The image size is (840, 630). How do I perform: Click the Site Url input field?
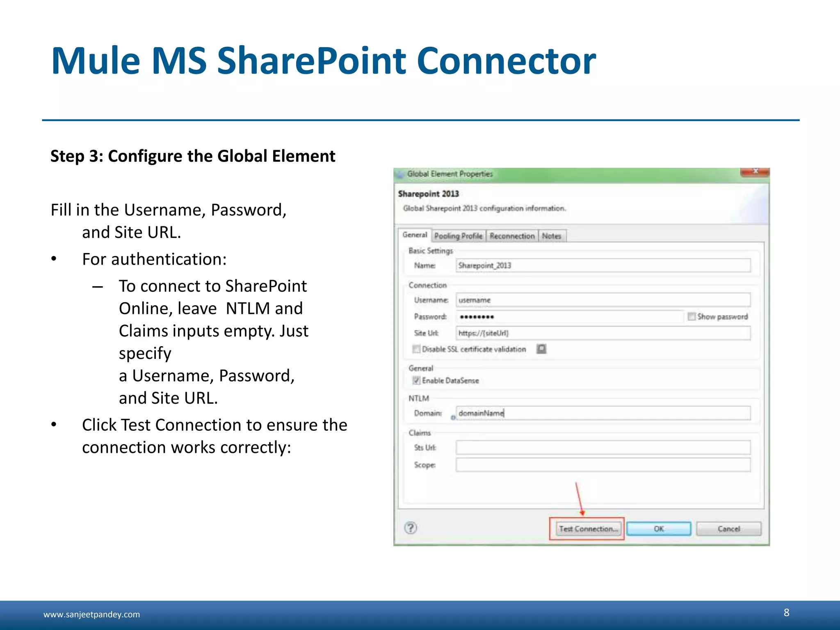tap(603, 333)
